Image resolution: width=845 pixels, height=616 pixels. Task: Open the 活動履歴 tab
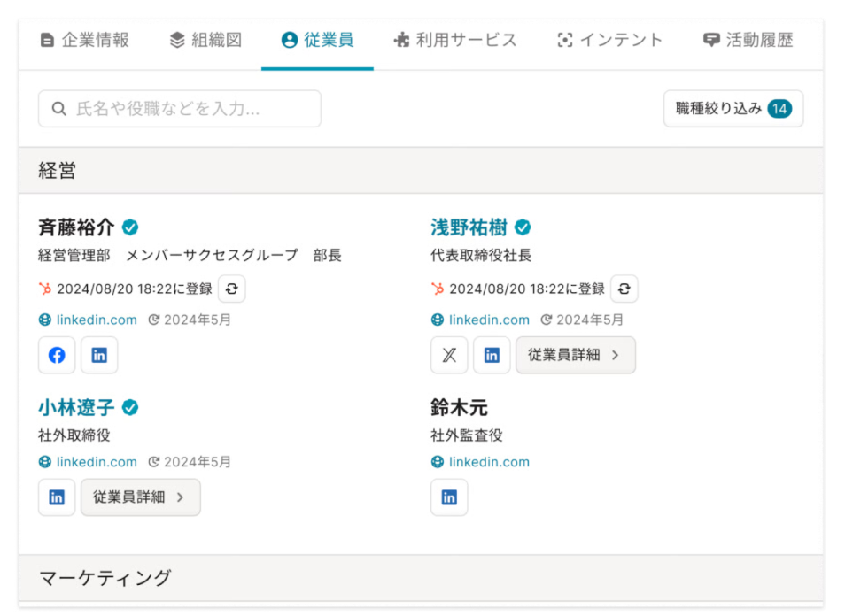coord(750,40)
